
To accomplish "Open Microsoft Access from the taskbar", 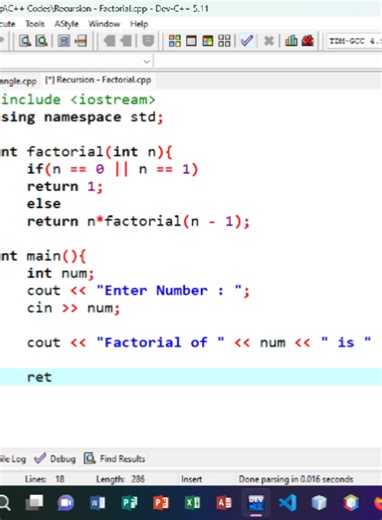I will coord(224,503).
